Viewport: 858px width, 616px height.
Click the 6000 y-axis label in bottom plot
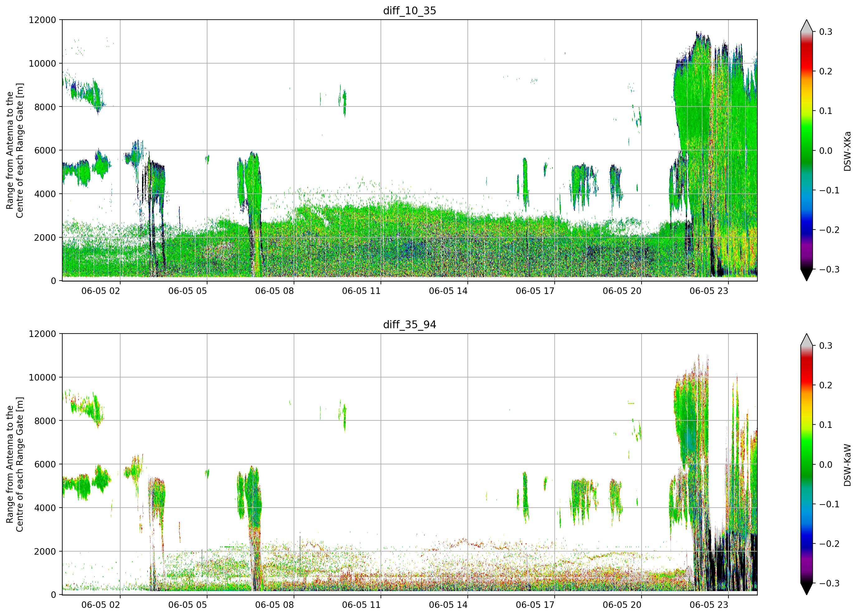[x=45, y=464]
